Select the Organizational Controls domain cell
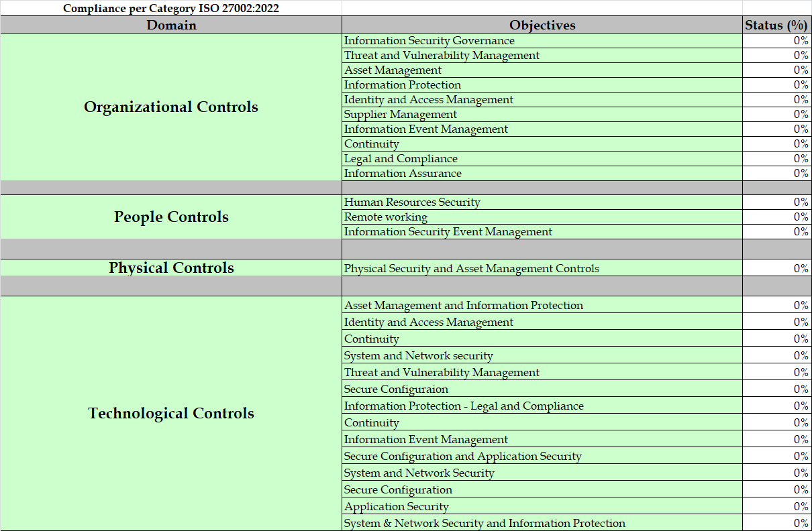This screenshot has height=531, width=812. [x=171, y=107]
